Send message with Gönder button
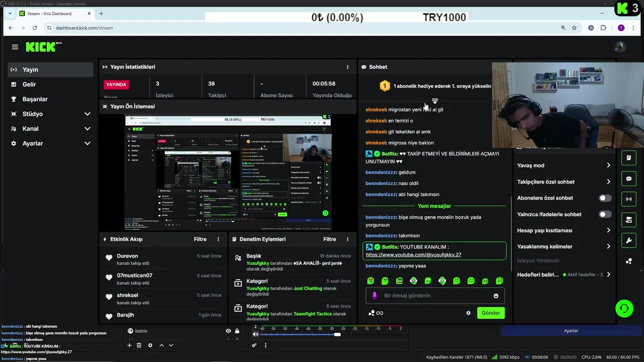 (x=491, y=313)
